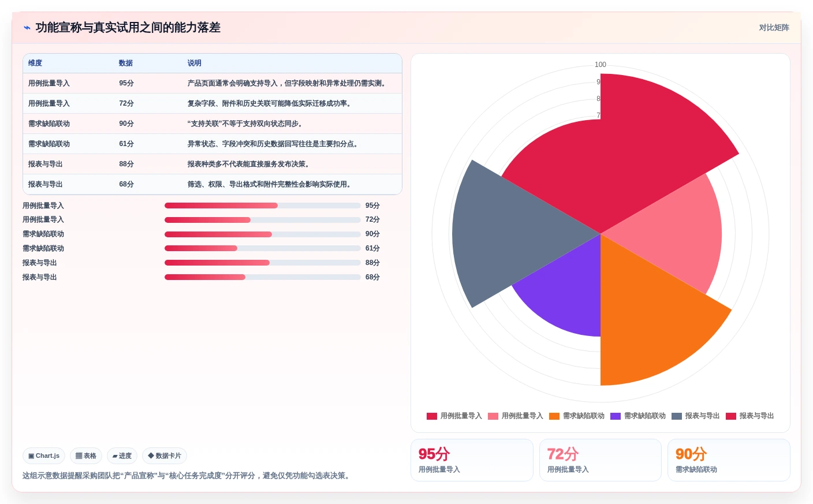Click the description starting 筛选、权限、导出格式

[271, 184]
